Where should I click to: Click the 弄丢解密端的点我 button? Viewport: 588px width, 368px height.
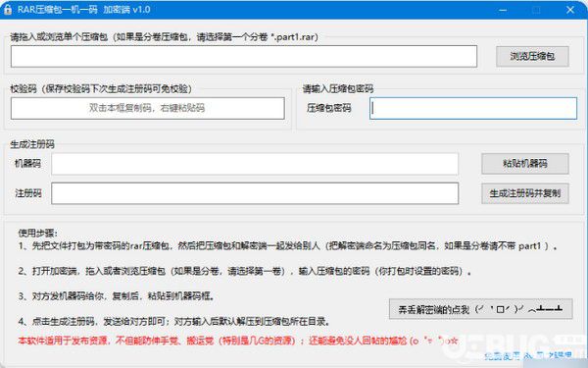point(481,309)
